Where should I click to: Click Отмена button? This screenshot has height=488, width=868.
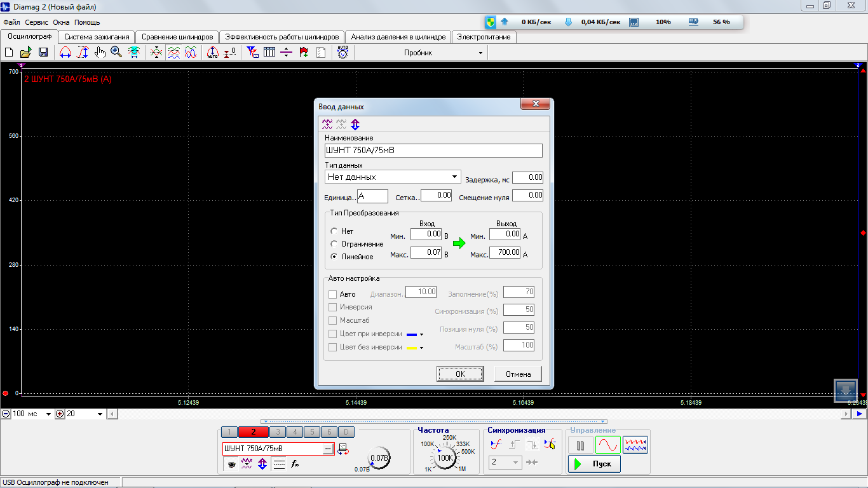pos(518,374)
